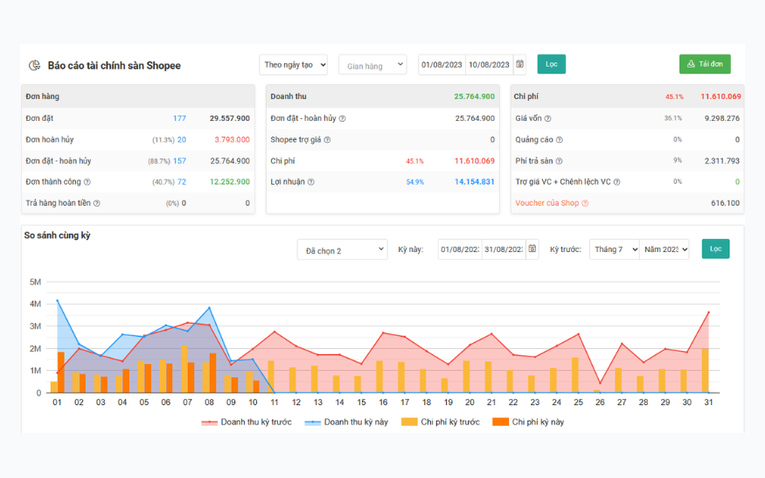Click the report pie icon beside title
The height and width of the screenshot is (478, 765).
[34, 65]
